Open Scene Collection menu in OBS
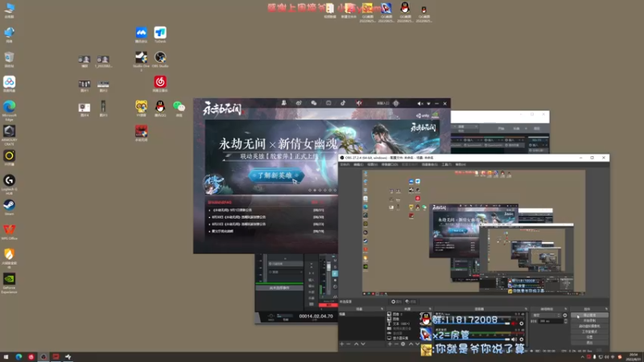Viewport: 644px width, 362px height. pyautogui.click(x=430, y=165)
